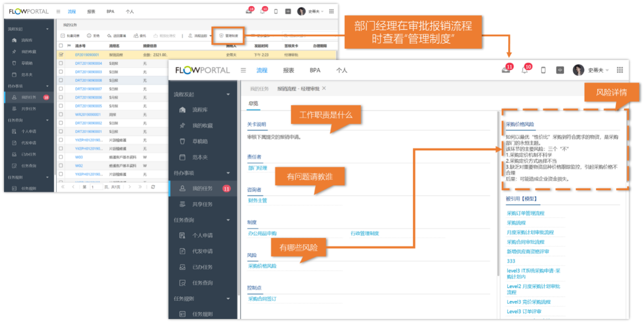The image size is (644, 323).
Task: Close the 报销流程 - 经理审批 tab
Action: click(x=324, y=89)
